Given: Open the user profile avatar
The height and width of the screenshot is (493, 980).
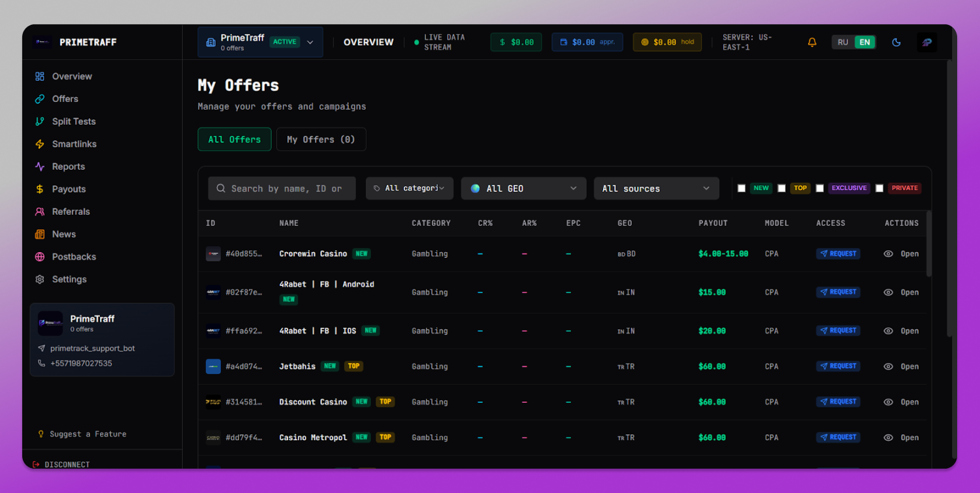Looking at the screenshot, I should 927,42.
